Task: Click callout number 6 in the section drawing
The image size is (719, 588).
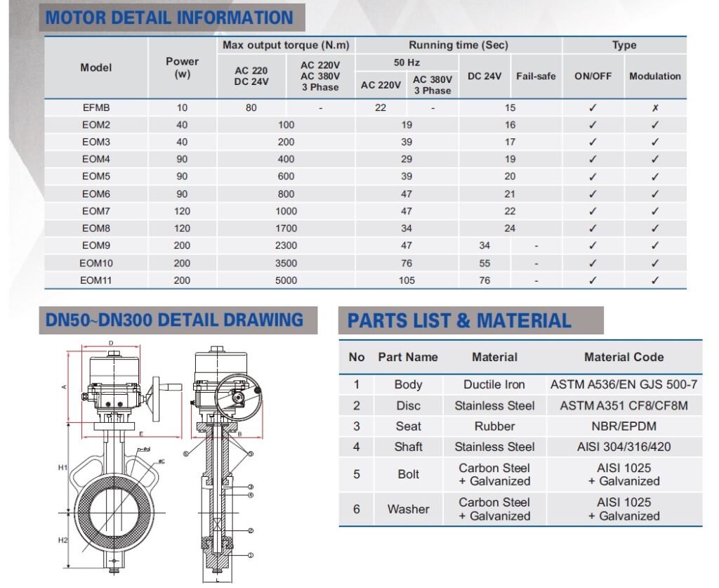Action: pyautogui.click(x=185, y=455)
